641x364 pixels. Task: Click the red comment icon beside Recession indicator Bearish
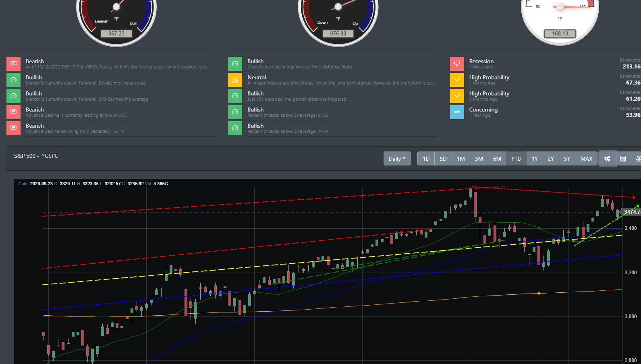click(x=13, y=64)
